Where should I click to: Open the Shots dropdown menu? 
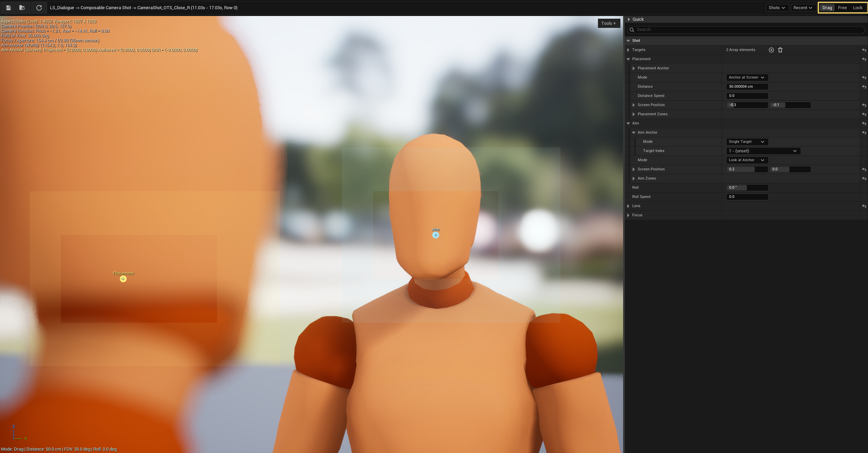777,7
